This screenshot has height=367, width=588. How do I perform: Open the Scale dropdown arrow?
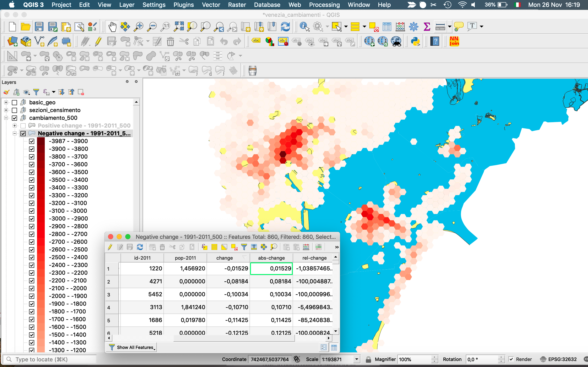(x=356, y=359)
